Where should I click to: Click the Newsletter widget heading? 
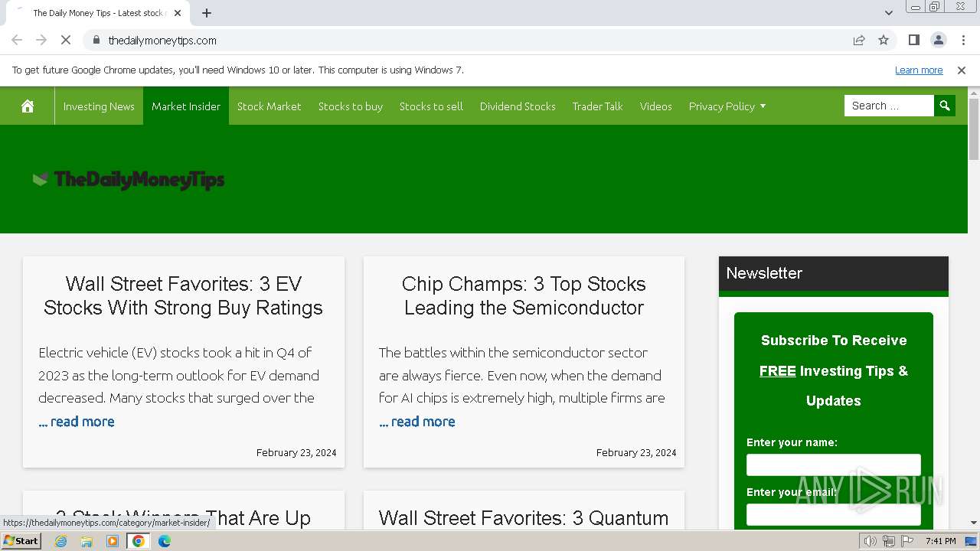[764, 273]
